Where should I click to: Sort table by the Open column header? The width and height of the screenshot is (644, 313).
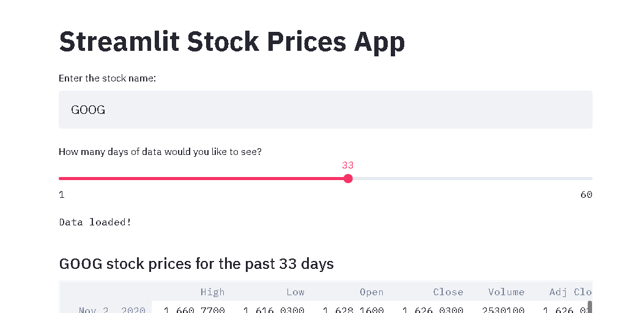pyautogui.click(x=371, y=292)
